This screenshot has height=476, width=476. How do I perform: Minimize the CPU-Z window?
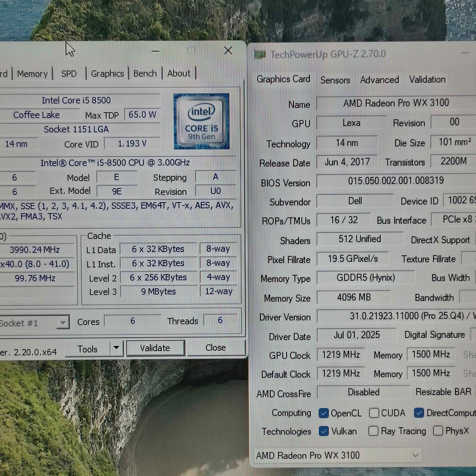155,51
